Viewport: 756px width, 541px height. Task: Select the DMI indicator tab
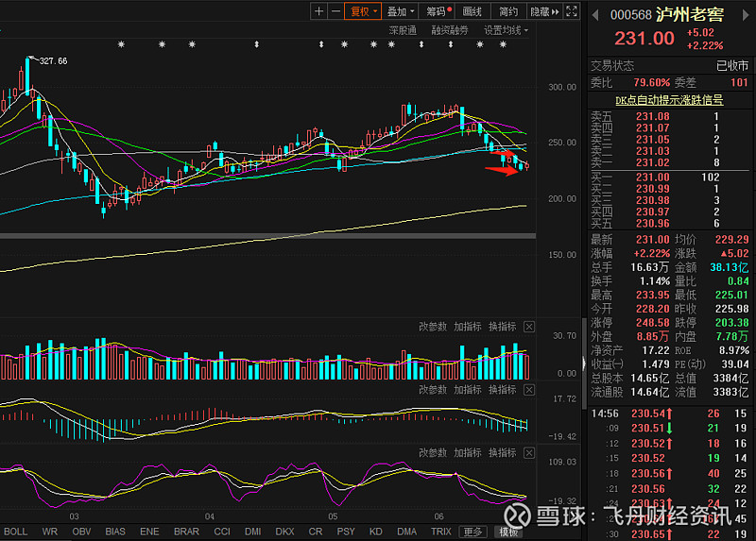tap(252, 532)
